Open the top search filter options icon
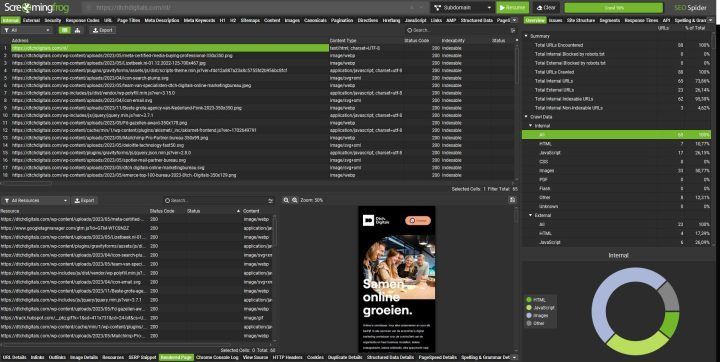This screenshot has width=720, height=362. click(512, 30)
